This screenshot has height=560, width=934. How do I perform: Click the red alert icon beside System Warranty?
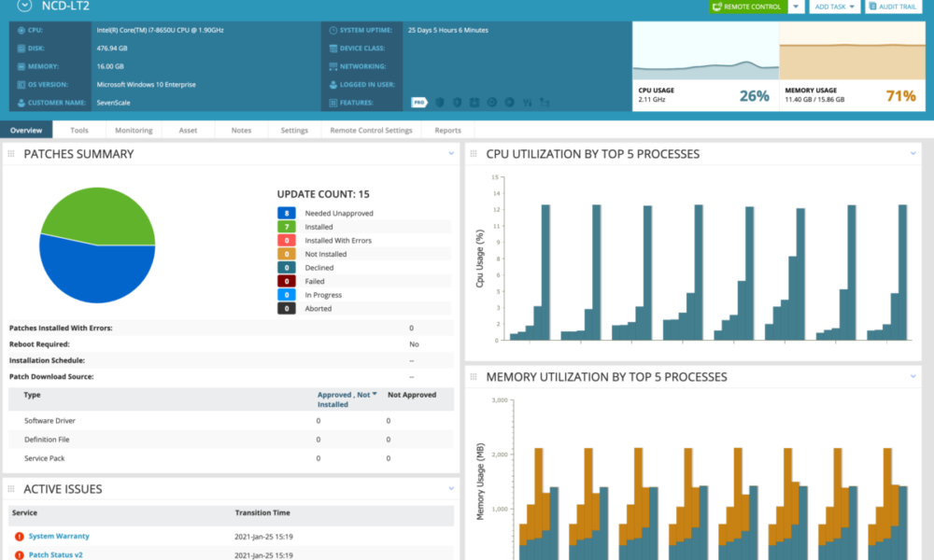point(19,536)
